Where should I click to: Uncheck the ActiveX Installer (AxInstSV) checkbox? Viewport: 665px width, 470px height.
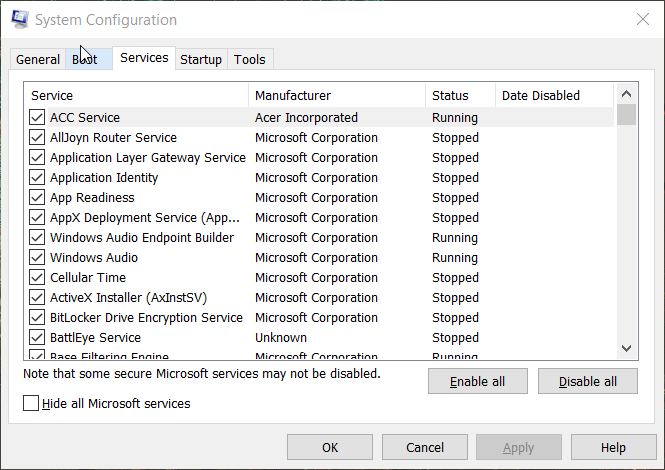tap(37, 297)
